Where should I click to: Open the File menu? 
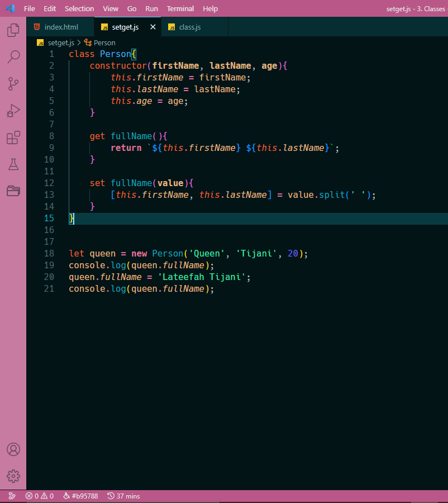(x=29, y=8)
